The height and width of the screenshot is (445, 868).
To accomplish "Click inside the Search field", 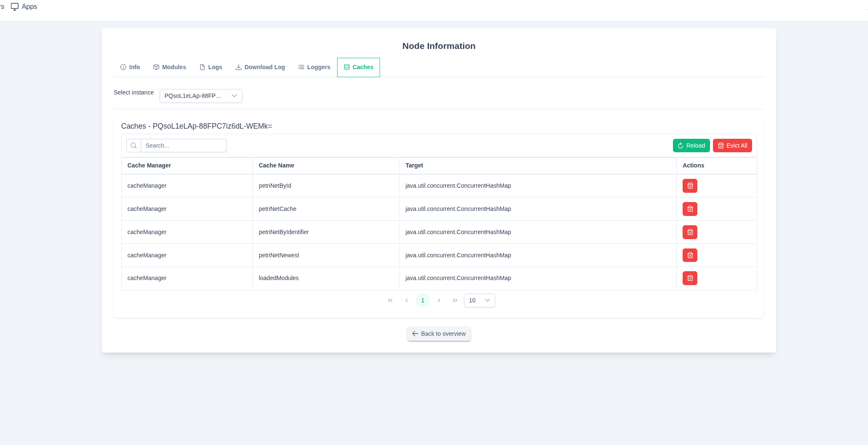I will point(183,146).
